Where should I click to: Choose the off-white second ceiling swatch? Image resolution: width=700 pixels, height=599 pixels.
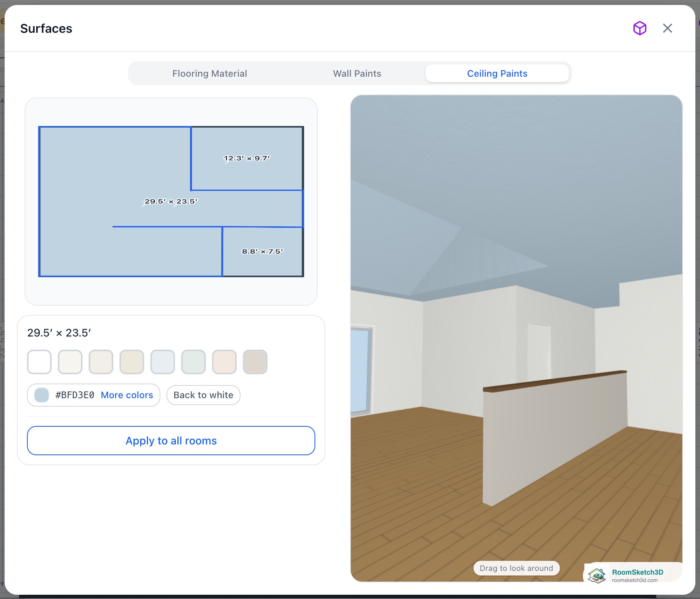click(x=70, y=362)
